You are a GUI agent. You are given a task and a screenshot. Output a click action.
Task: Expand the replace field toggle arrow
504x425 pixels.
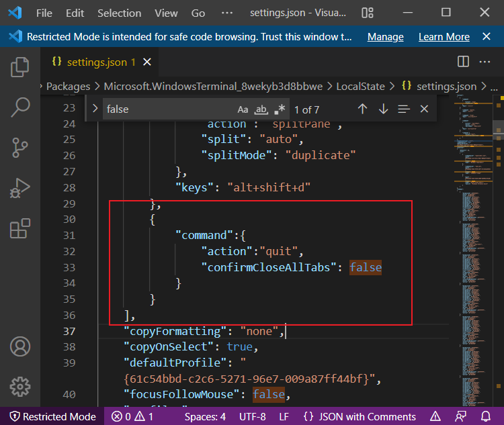[x=95, y=109]
